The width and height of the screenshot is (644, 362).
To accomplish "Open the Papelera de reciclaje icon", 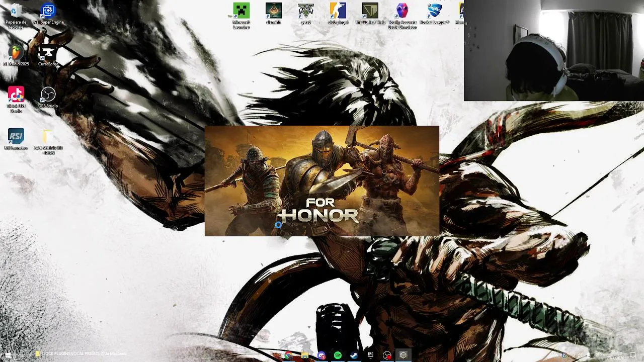I will [x=16, y=16].
